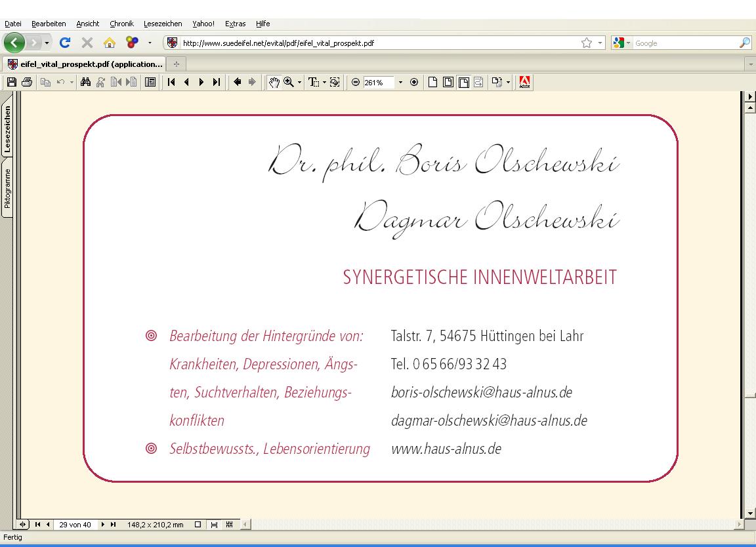Jump to first page in PDF toolbar
Image resolution: width=756 pixels, height=547 pixels.
[171, 83]
